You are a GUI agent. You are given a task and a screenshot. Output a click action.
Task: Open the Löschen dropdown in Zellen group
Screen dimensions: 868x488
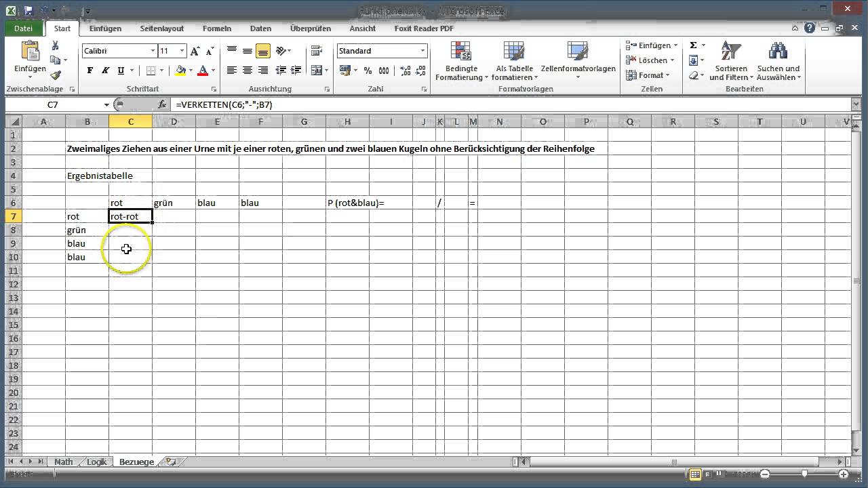(651, 60)
